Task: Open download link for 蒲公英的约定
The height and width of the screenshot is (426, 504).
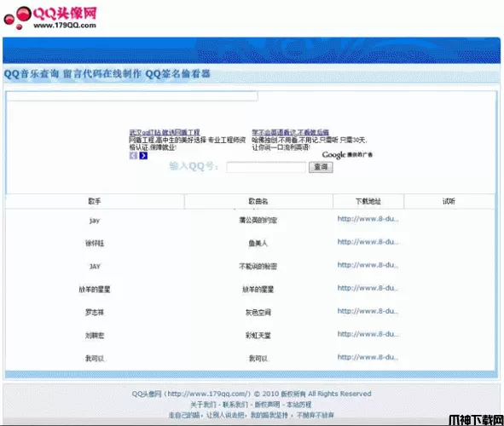Action: click(x=368, y=219)
